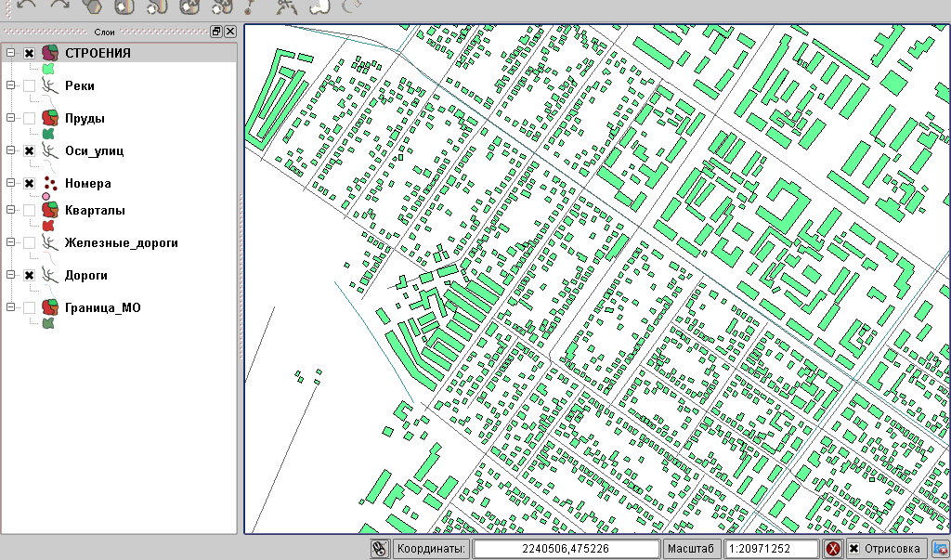Click inside the scale value field

pos(771,549)
